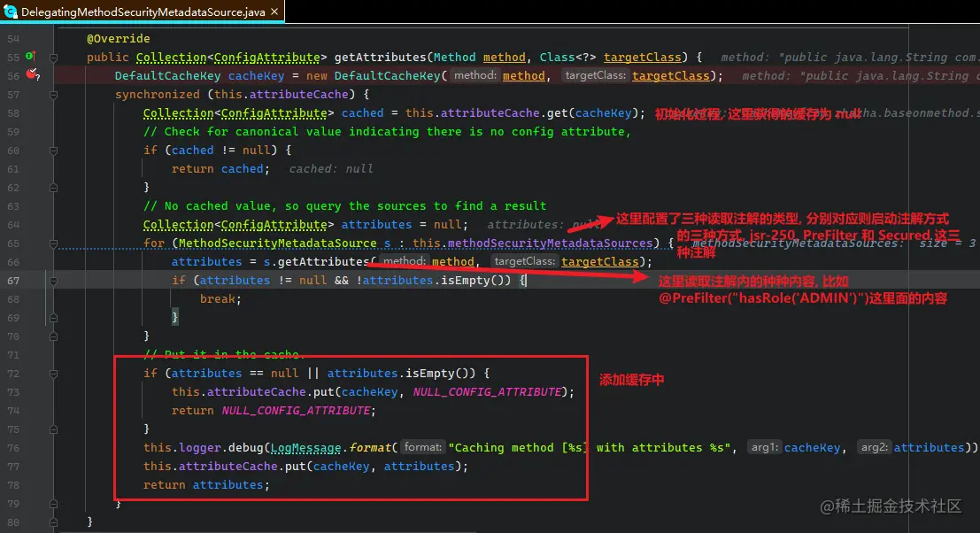Click line number 54 in the gutter
Image resolution: width=980 pixels, height=533 pixels.
13,39
